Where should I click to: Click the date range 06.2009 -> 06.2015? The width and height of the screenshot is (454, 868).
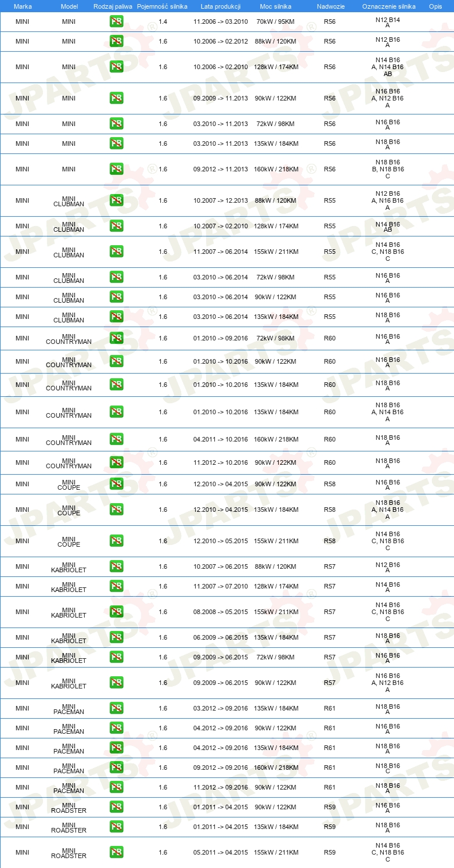coord(221,637)
